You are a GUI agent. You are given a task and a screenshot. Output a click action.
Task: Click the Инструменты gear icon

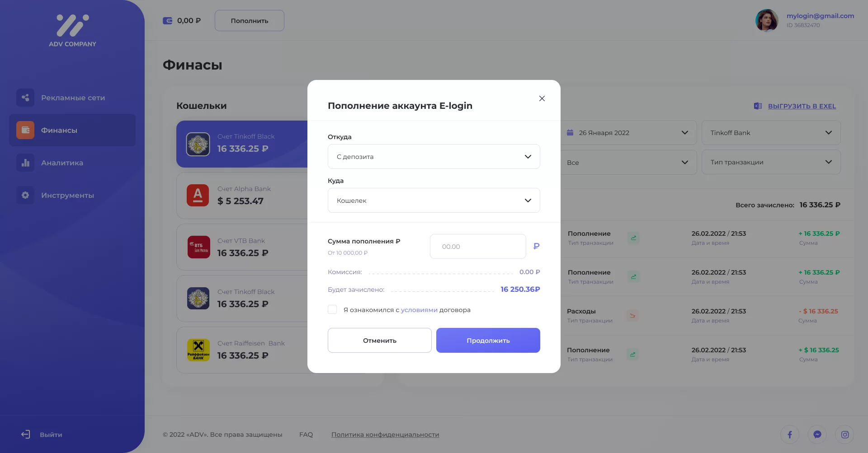point(25,195)
